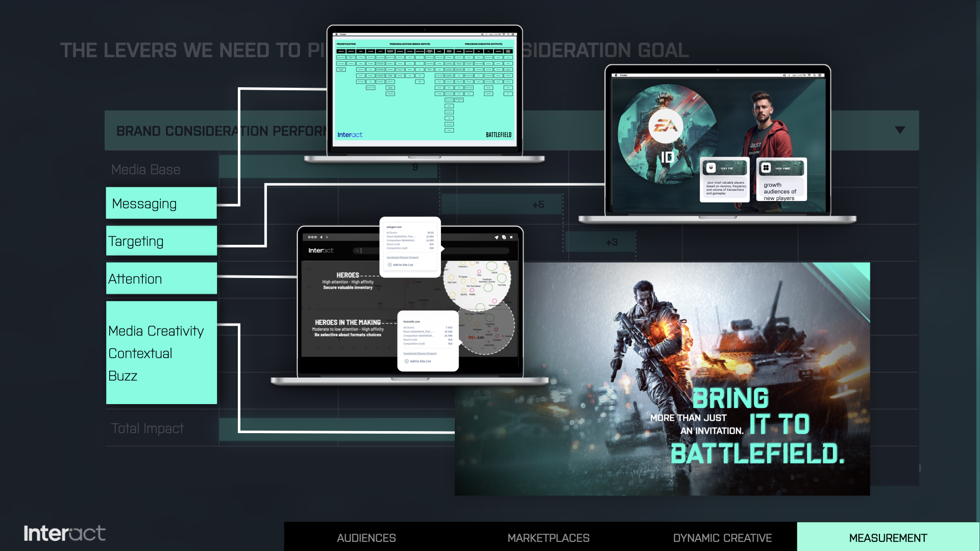Click the Volume card four-square icon
This screenshot has width=980, height=551.
click(x=766, y=167)
